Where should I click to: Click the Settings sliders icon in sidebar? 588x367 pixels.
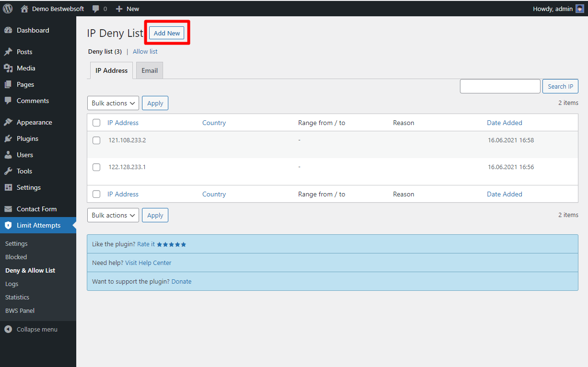point(8,187)
